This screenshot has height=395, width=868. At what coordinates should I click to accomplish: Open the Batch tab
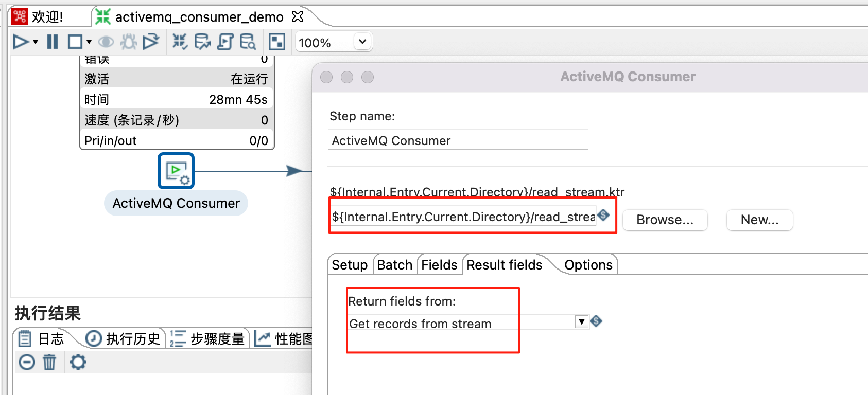394,264
